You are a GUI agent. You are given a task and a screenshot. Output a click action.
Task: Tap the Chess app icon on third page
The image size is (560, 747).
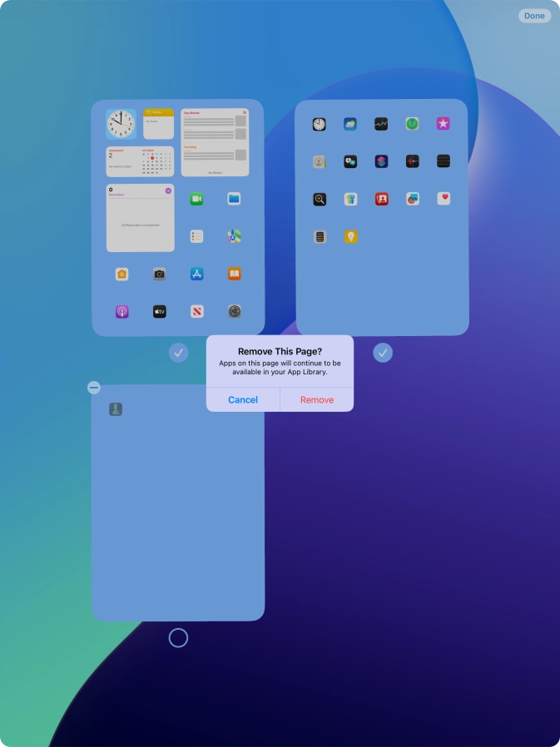pos(116,409)
